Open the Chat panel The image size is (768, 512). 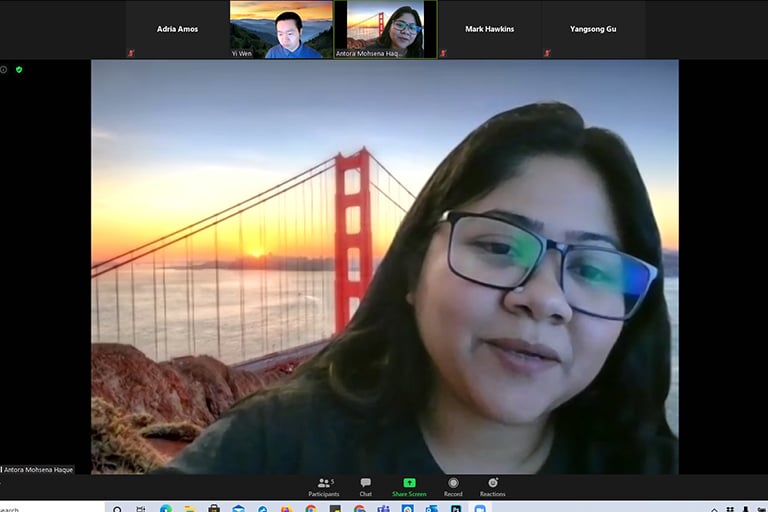[x=365, y=486]
